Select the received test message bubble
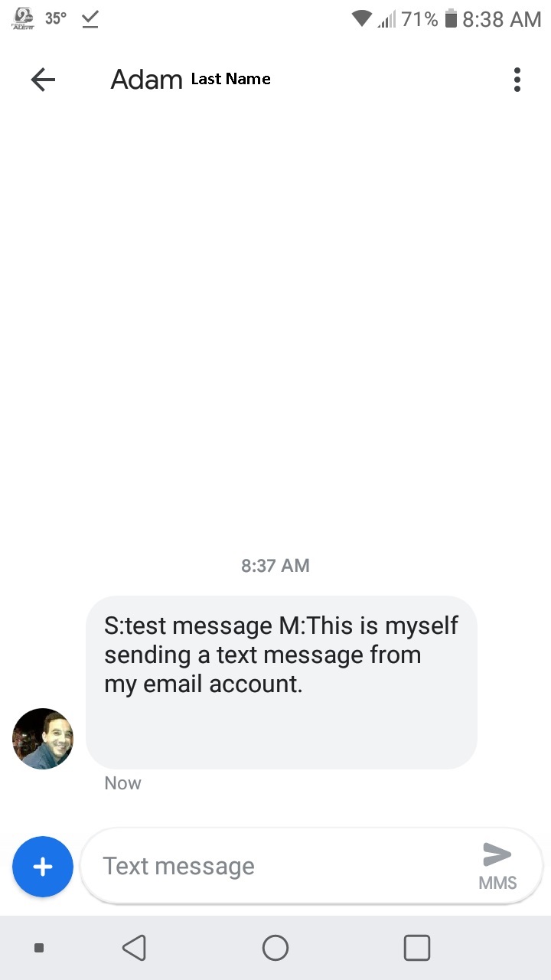551x980 pixels. point(282,681)
